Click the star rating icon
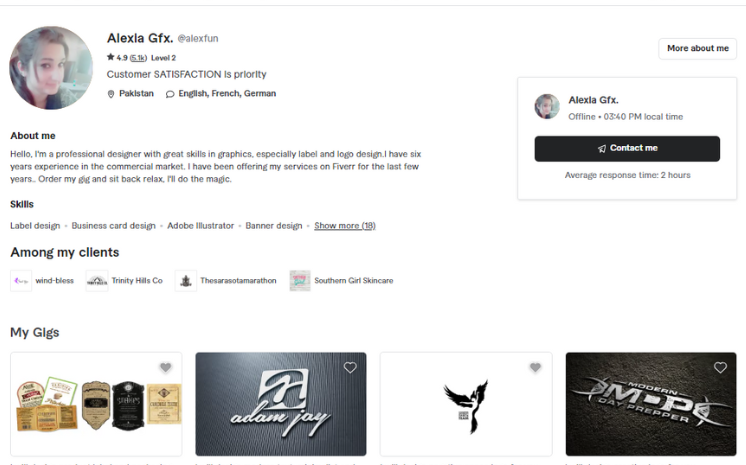 (x=111, y=57)
